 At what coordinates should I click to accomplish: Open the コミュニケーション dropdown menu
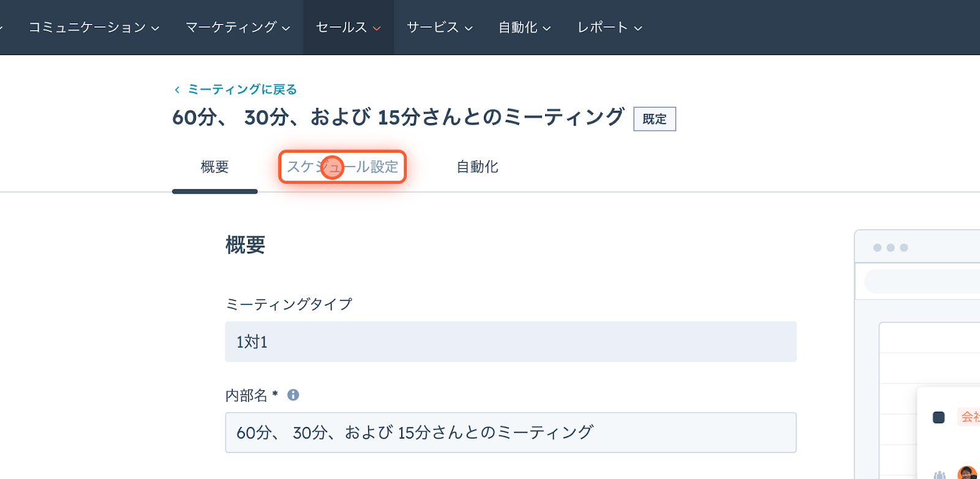coord(94,28)
